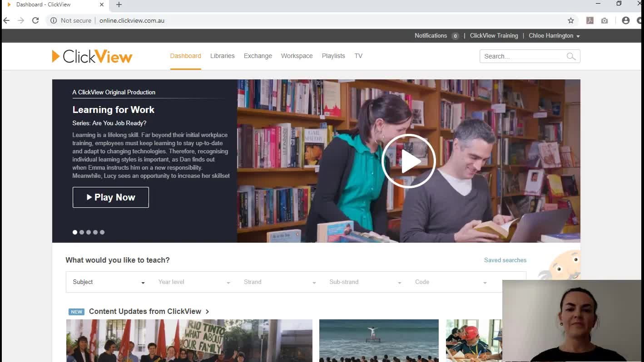Image resolution: width=644 pixels, height=362 pixels.
Task: Minimize the browser window
Action: coord(598,4)
